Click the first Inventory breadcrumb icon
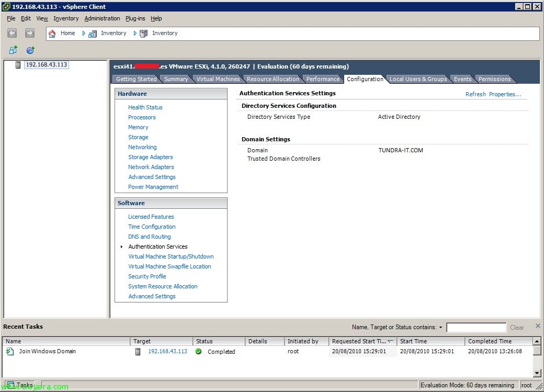Viewport: 544px width, 392px height. click(92, 33)
